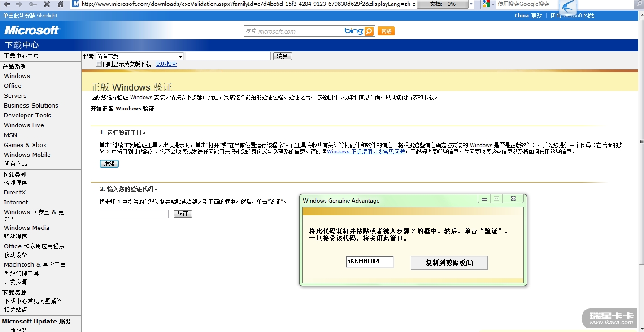Open 相关站点 in download resources
Viewport: 644px width, 332px height.
[16, 310]
